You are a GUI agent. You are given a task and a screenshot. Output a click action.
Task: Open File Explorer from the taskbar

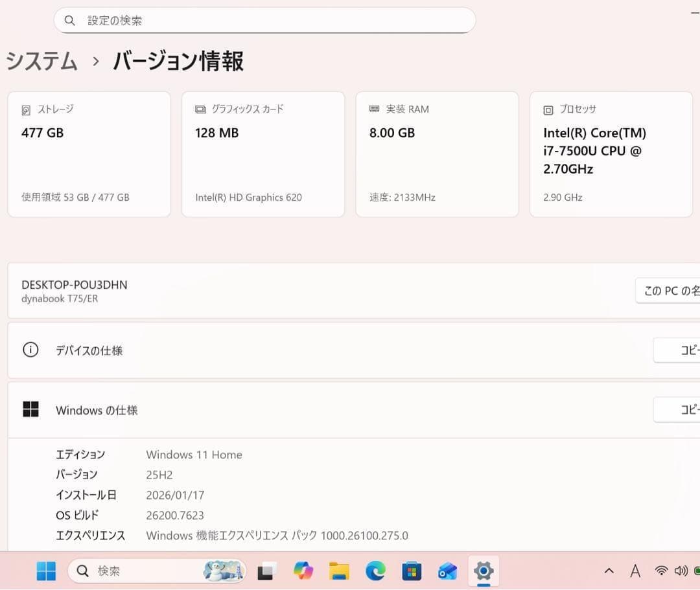pyautogui.click(x=340, y=571)
